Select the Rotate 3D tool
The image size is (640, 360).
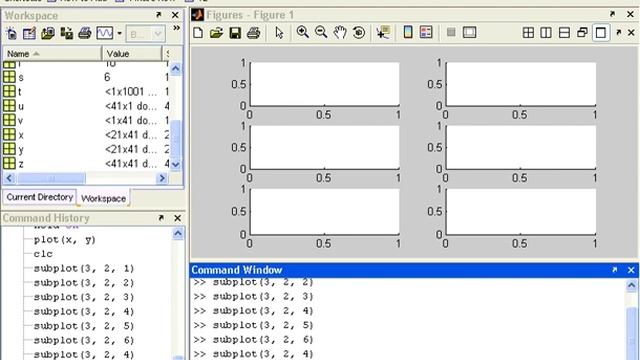click(x=359, y=32)
